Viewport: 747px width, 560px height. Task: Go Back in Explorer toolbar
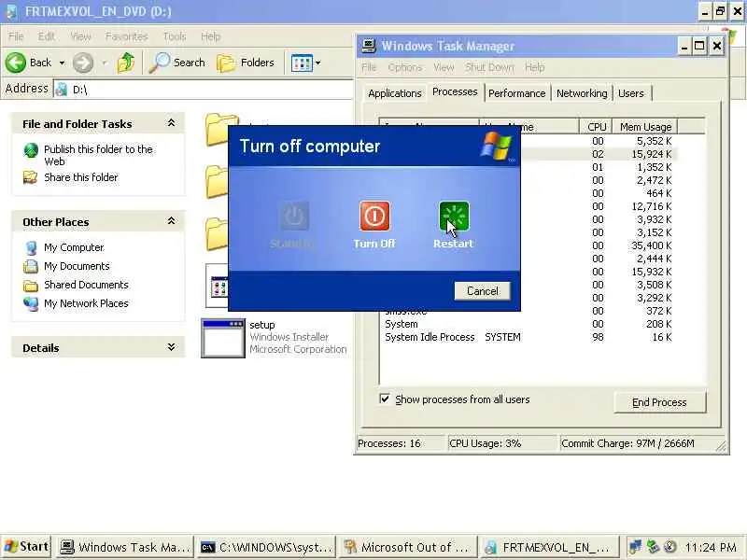(29, 63)
